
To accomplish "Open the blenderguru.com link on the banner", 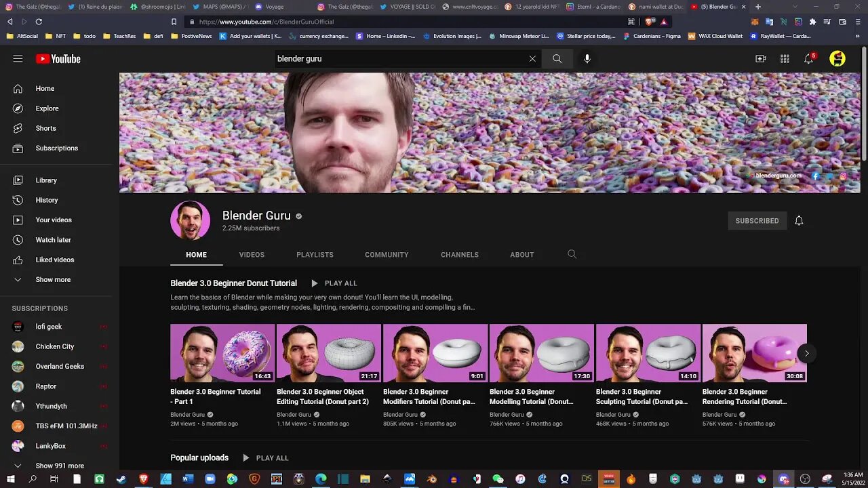I will click(778, 176).
